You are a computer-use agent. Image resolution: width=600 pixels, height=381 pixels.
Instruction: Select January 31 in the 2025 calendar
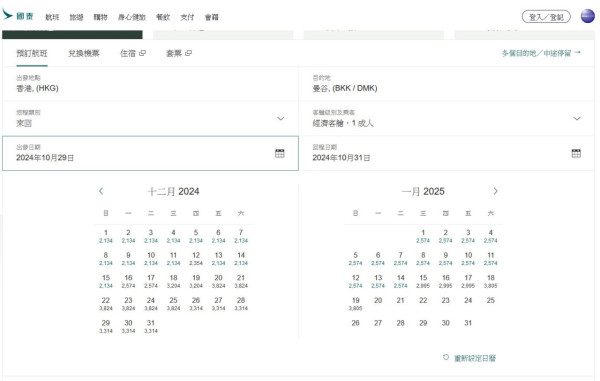(x=468, y=323)
